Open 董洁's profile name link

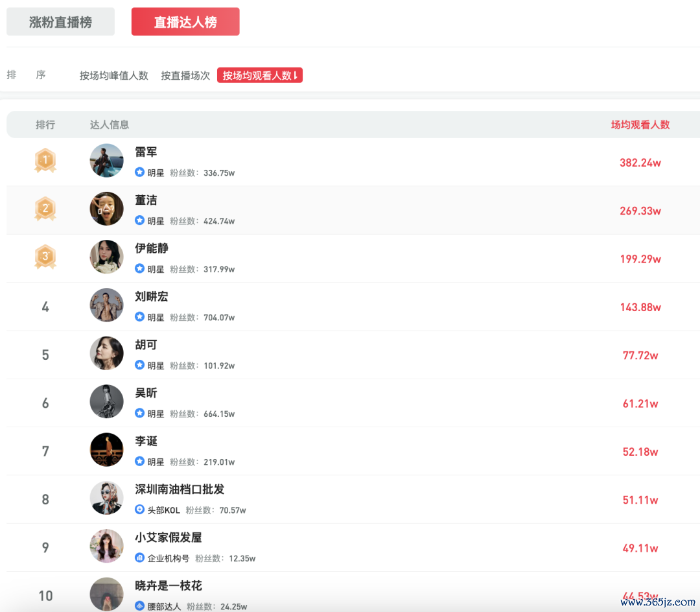click(x=146, y=200)
